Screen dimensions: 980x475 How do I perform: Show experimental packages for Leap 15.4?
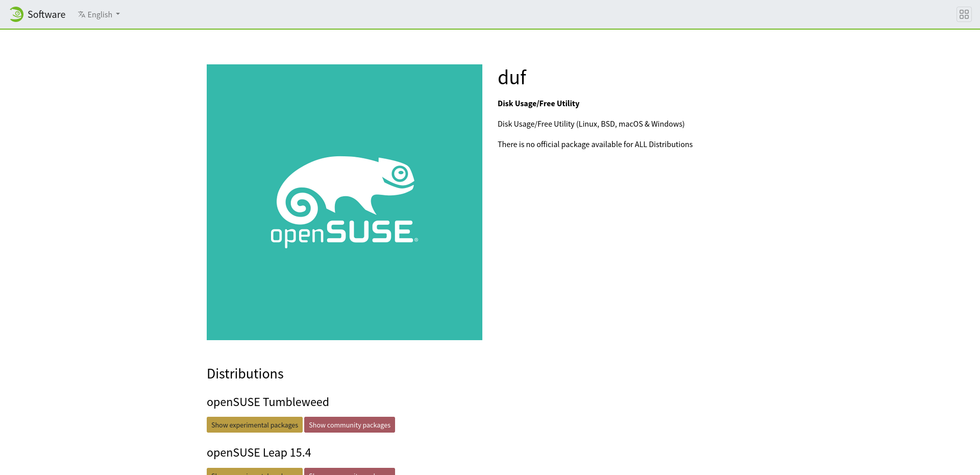(x=254, y=471)
